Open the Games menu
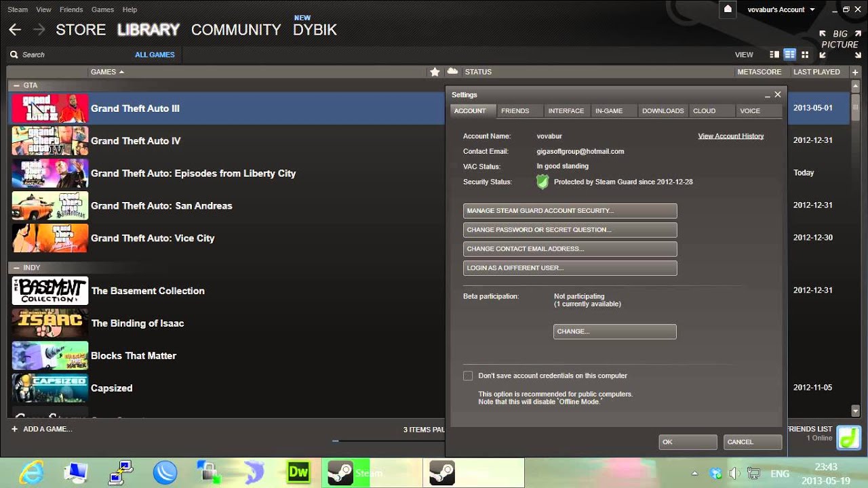 point(102,9)
